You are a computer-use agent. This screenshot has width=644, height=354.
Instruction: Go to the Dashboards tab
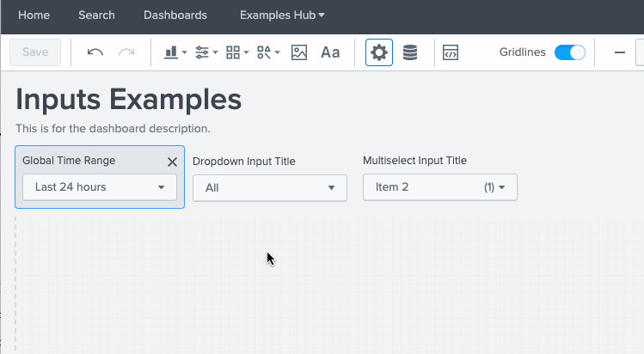click(x=175, y=15)
